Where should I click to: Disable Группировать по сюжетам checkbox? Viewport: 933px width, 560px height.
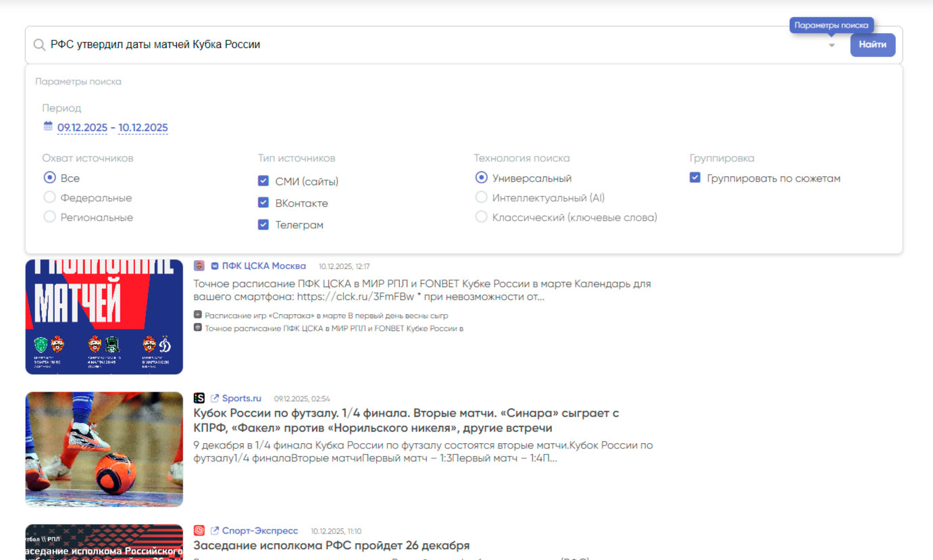[695, 178]
